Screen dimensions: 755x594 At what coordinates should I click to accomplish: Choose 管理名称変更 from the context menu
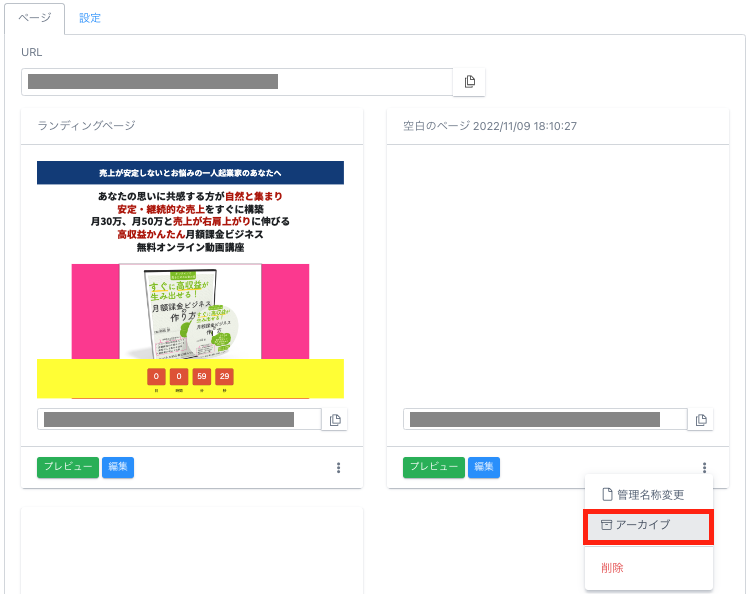(x=648, y=494)
